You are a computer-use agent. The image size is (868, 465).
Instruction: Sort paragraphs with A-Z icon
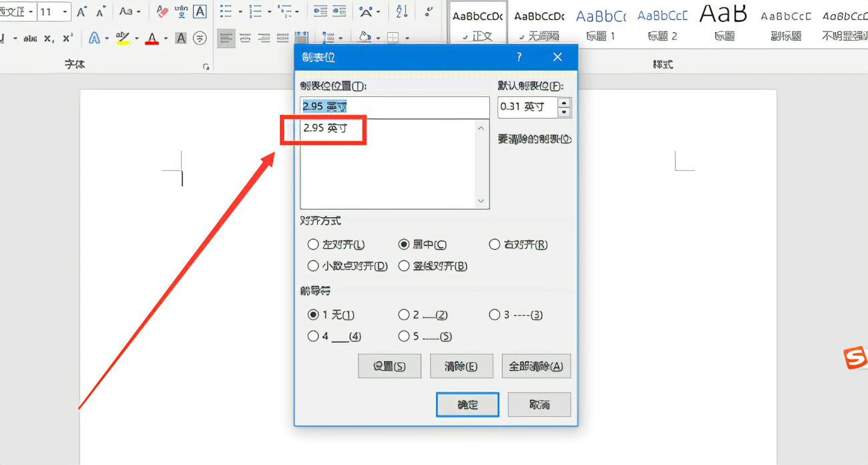tap(401, 12)
